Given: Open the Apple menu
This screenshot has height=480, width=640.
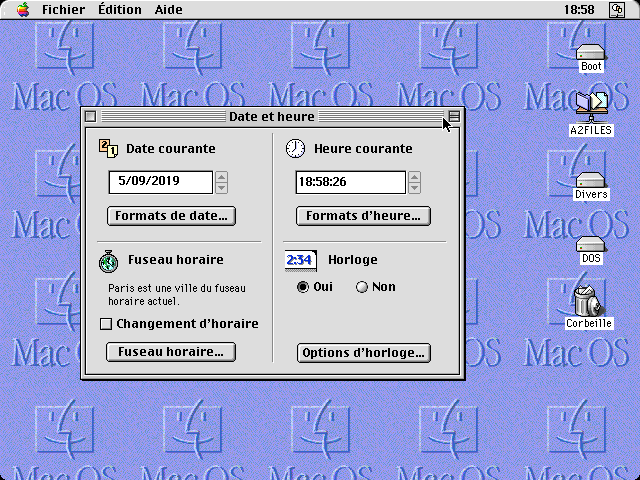Looking at the screenshot, I should coord(23,9).
